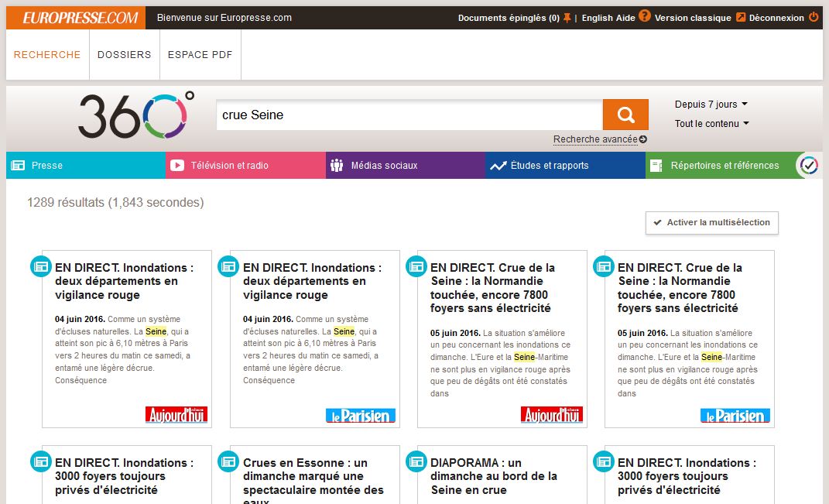Click the le Parisien logo on the "Normandie touchée" card
The height and width of the screenshot is (504, 829).
click(735, 416)
